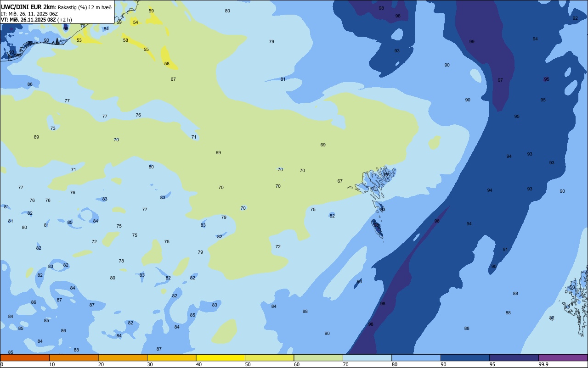Click the humidity value 53 on the map
The height and width of the screenshot is (368, 588).
[79, 40]
